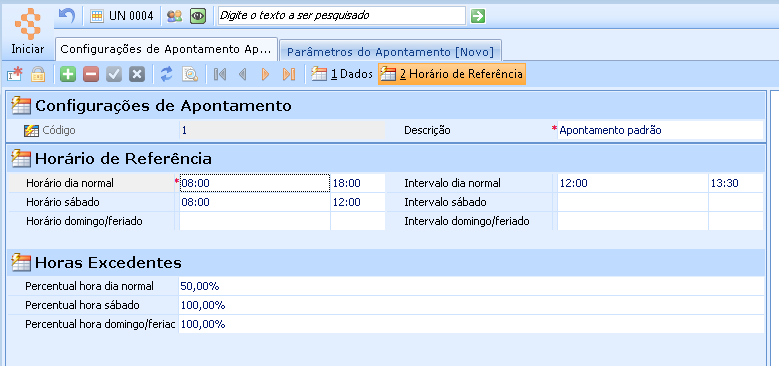Select the UN 0004 unit selector
779x366 pixels.
122,16
